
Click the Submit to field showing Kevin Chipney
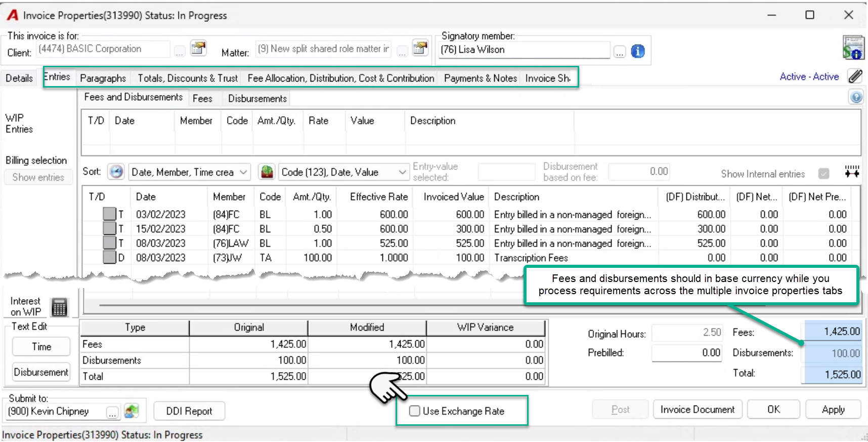pos(56,412)
